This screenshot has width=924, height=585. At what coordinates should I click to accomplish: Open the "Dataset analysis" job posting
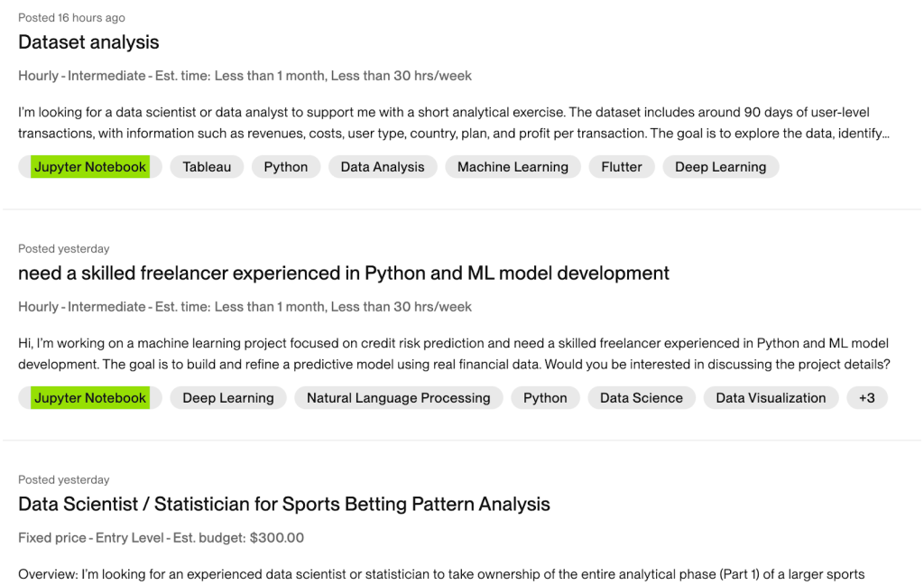(x=88, y=42)
